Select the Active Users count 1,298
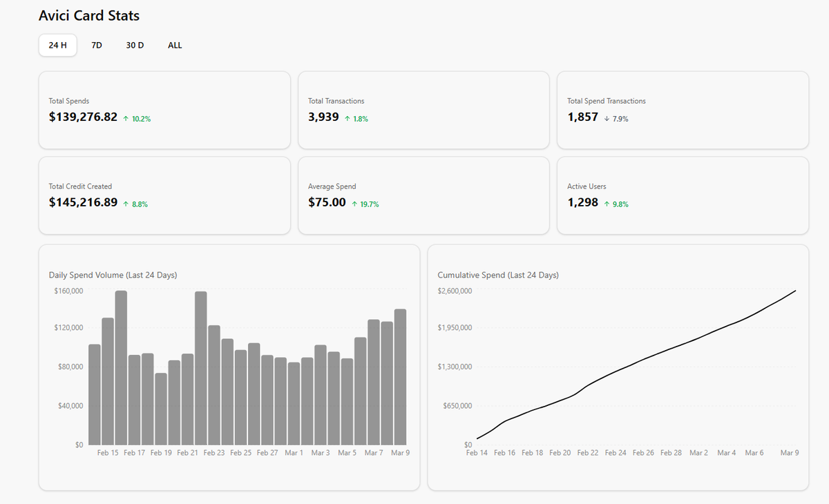 point(582,203)
